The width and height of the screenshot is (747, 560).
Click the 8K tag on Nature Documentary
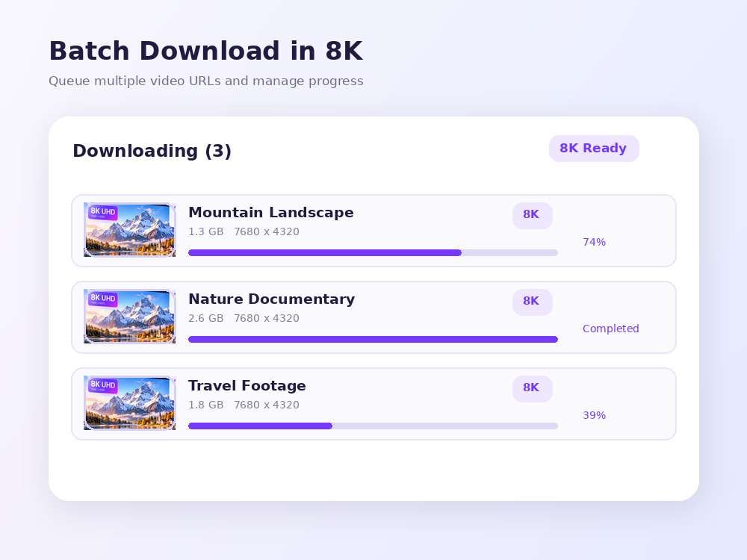click(x=532, y=302)
